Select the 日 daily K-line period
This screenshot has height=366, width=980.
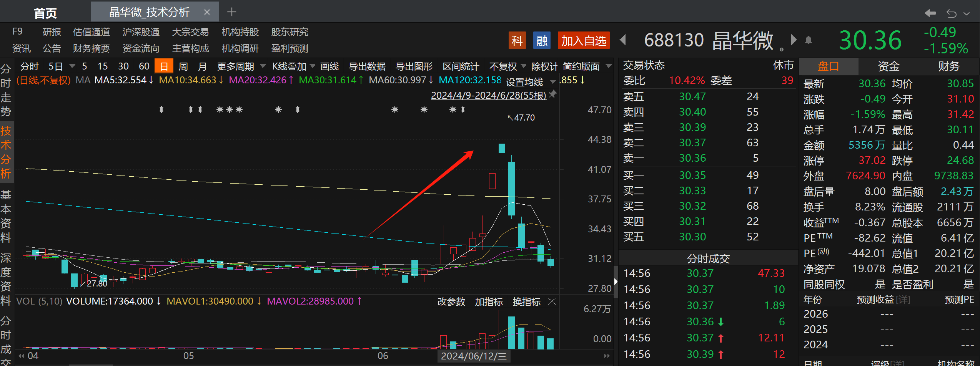(x=164, y=66)
